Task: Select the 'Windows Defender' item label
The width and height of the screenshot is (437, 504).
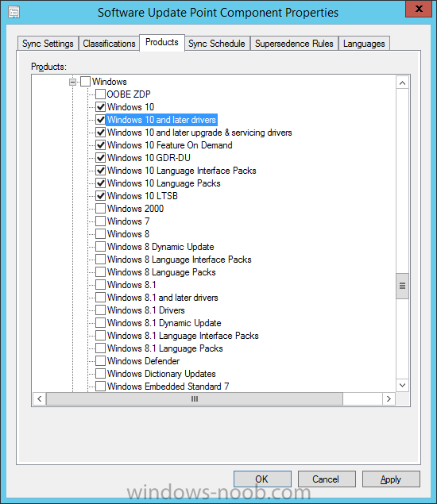Action: coord(143,361)
